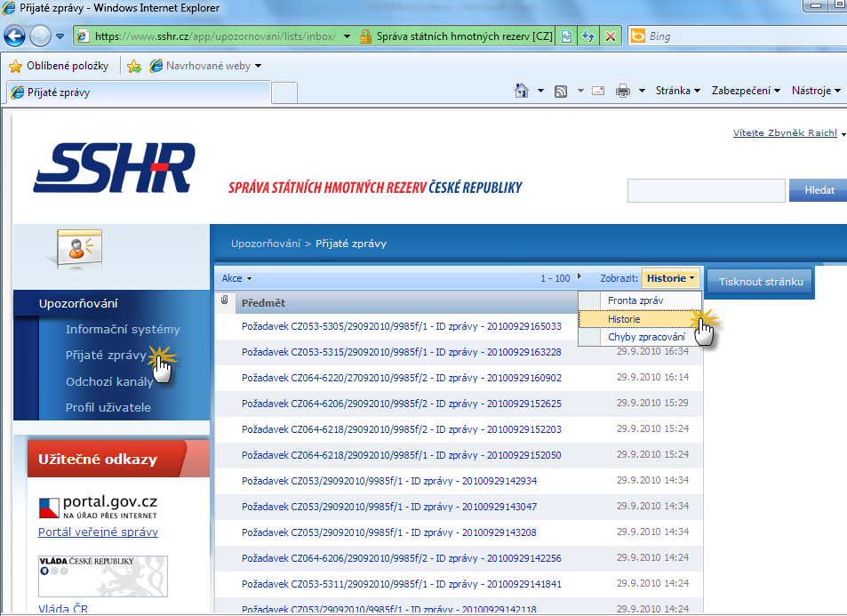
Task: Open message ID zprávy 20100929152625
Action: tap(402, 404)
